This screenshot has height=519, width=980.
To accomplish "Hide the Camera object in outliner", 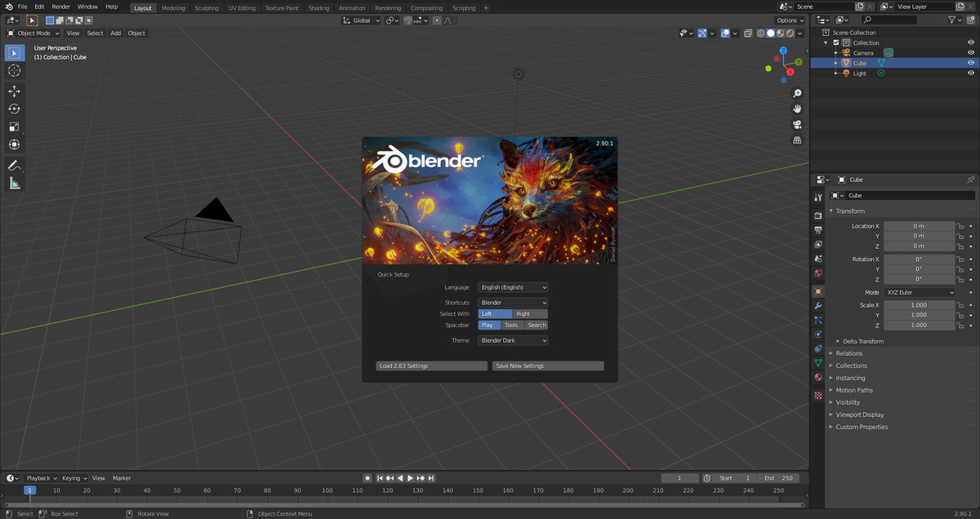I will pyautogui.click(x=971, y=53).
